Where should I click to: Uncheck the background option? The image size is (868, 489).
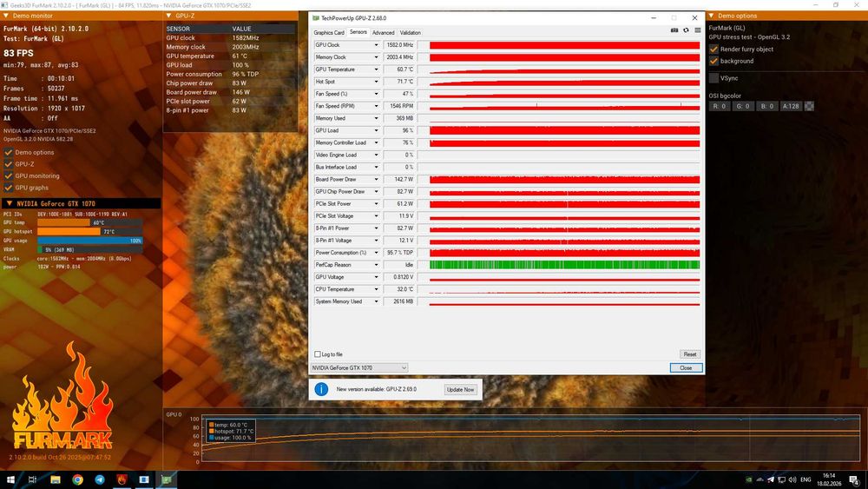point(713,61)
